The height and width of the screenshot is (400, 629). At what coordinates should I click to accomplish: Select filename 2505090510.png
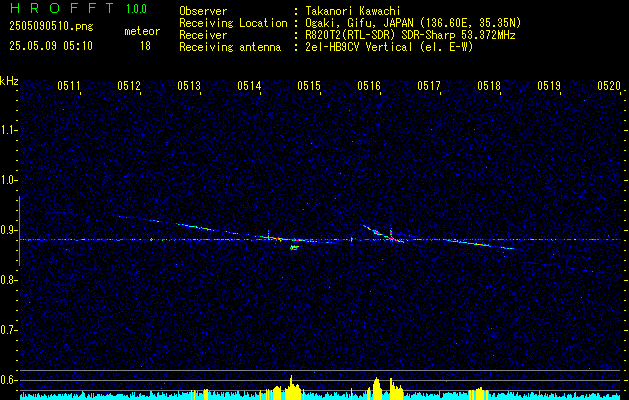(51, 26)
